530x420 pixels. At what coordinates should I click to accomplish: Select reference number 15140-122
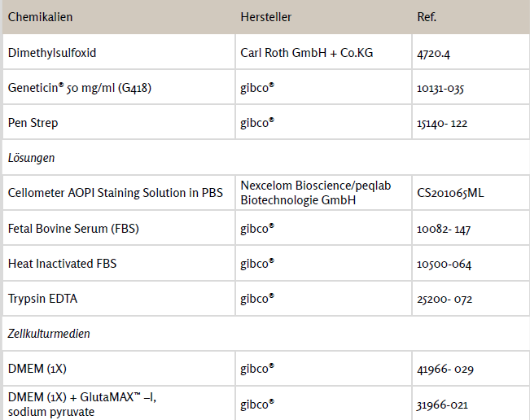pyautogui.click(x=444, y=123)
